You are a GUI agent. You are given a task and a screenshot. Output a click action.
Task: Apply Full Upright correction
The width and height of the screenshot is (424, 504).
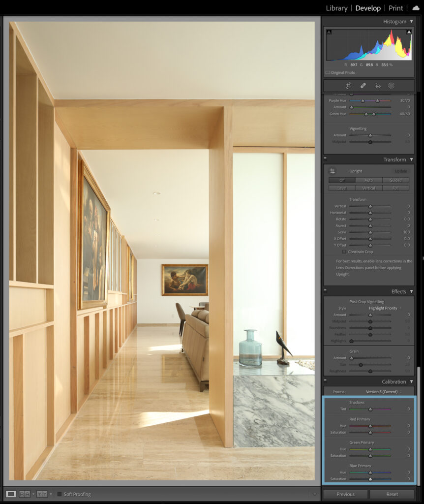[395, 188]
